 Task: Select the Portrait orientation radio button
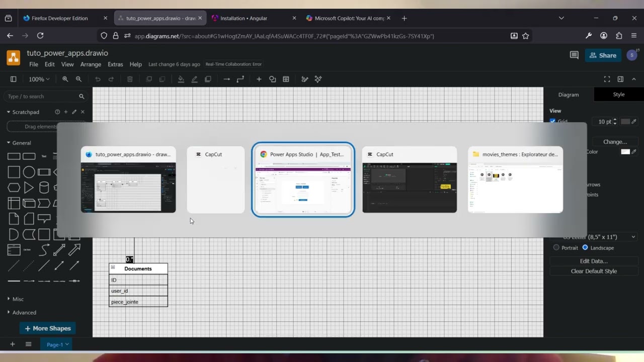[556, 247]
